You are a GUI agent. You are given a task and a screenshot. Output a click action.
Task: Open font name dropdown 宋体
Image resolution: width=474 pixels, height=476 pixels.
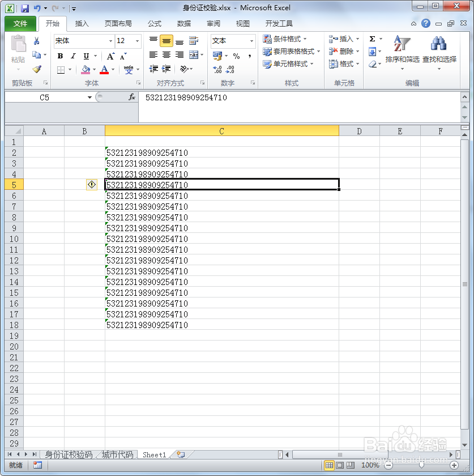[110, 41]
